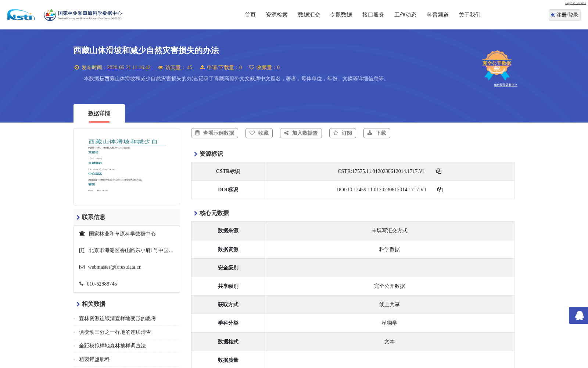Open 资源检索 menu item
The image size is (588, 368).
(277, 15)
